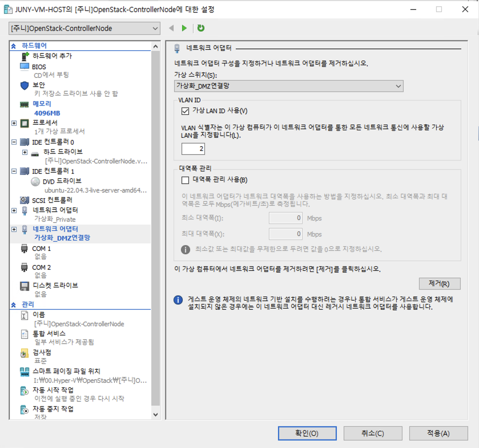Click the green refresh icon
The height and width of the screenshot is (448, 479).
point(201,28)
